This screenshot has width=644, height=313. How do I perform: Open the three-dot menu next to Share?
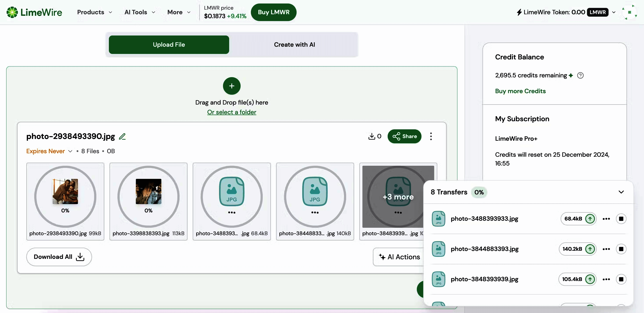(x=431, y=136)
